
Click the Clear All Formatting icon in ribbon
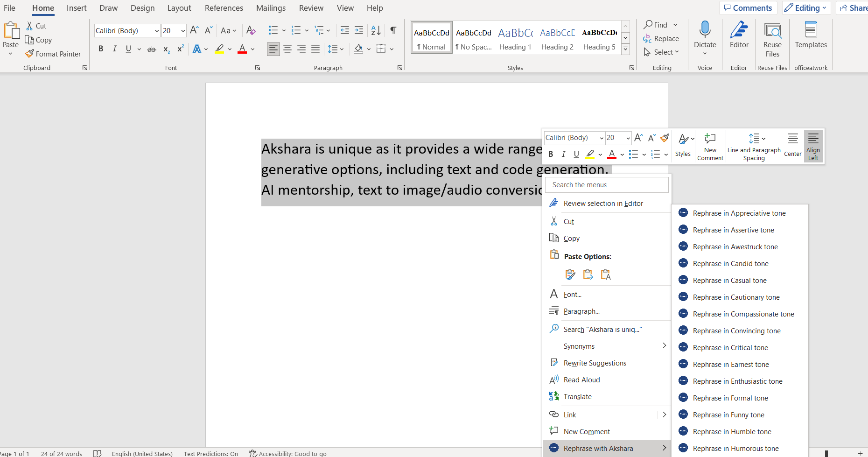(x=251, y=30)
